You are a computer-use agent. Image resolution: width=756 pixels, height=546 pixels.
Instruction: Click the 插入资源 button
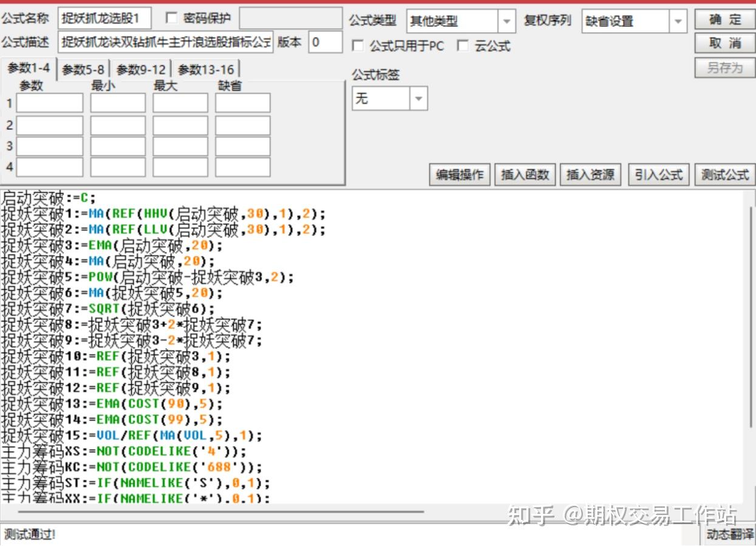pyautogui.click(x=590, y=175)
